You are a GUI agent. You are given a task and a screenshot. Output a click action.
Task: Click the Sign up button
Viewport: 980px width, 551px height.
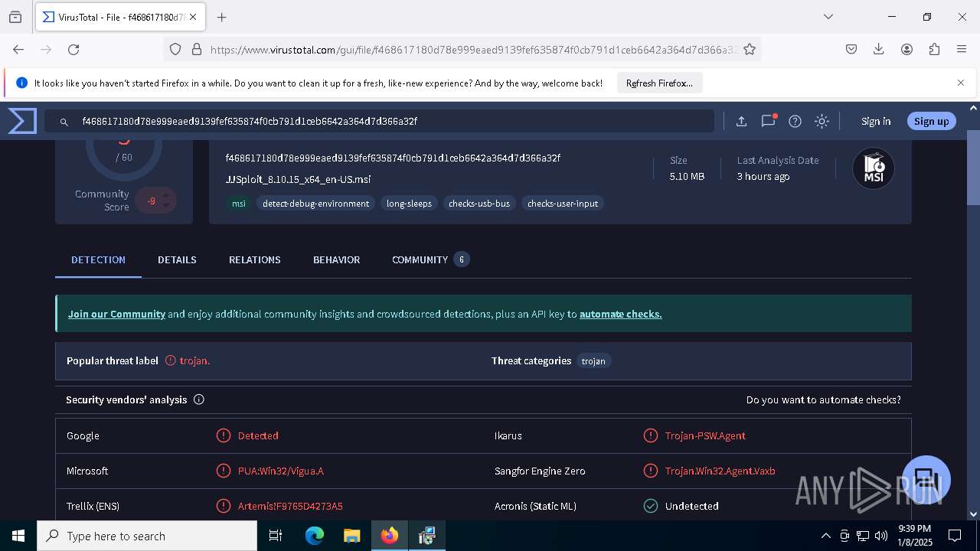(x=931, y=121)
